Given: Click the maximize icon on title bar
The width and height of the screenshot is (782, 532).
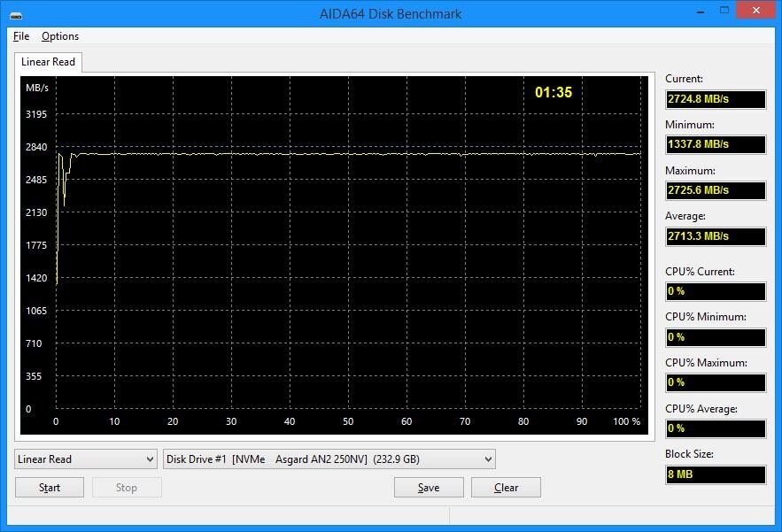Looking at the screenshot, I should point(724,11).
